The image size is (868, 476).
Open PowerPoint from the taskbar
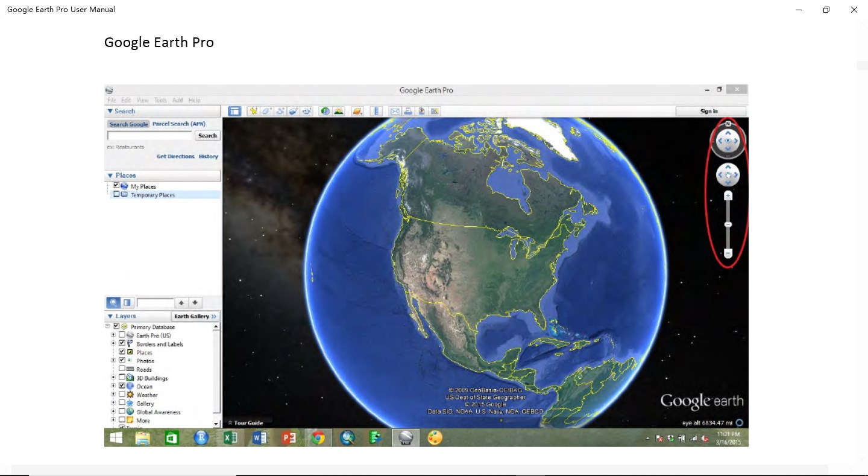point(289,437)
